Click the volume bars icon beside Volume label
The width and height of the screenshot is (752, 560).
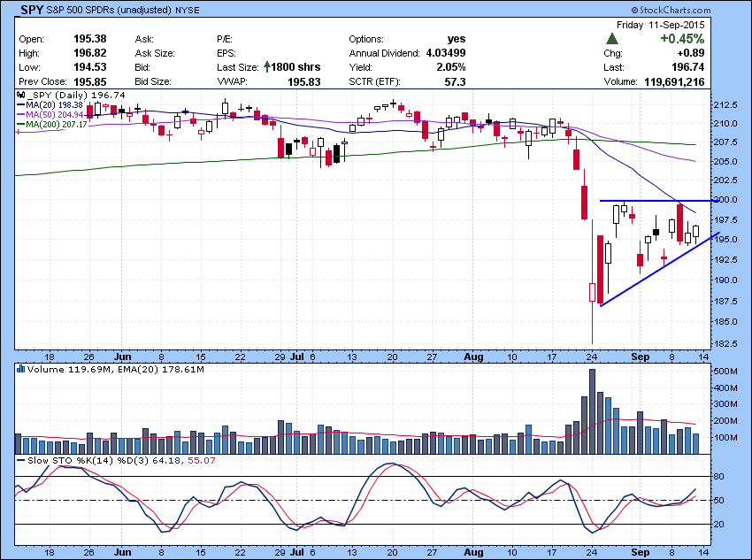20,369
